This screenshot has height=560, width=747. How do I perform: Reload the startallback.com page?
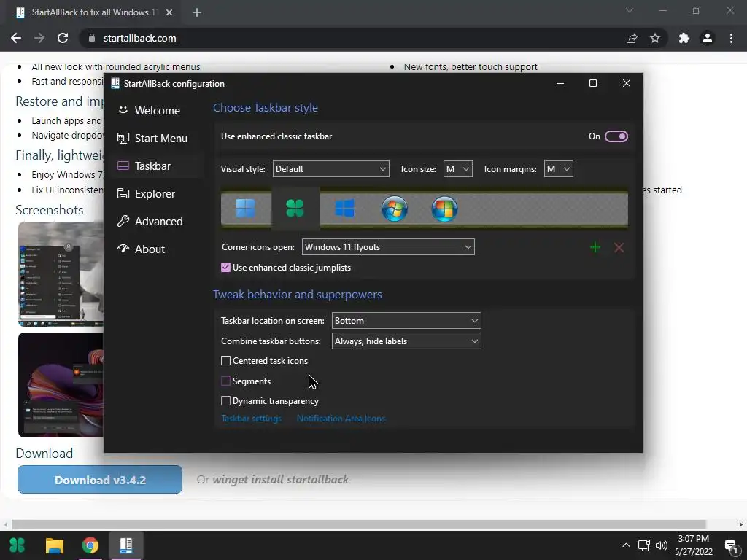[63, 38]
